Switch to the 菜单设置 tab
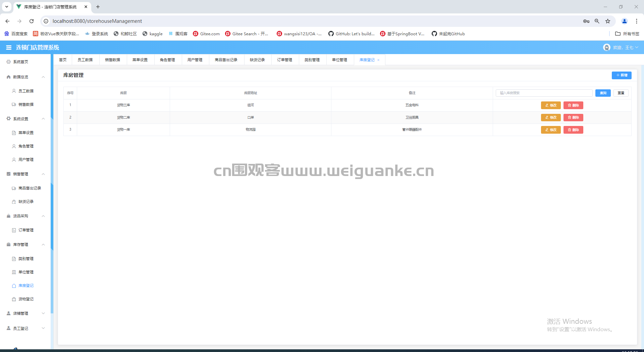The image size is (644, 352). click(x=140, y=60)
